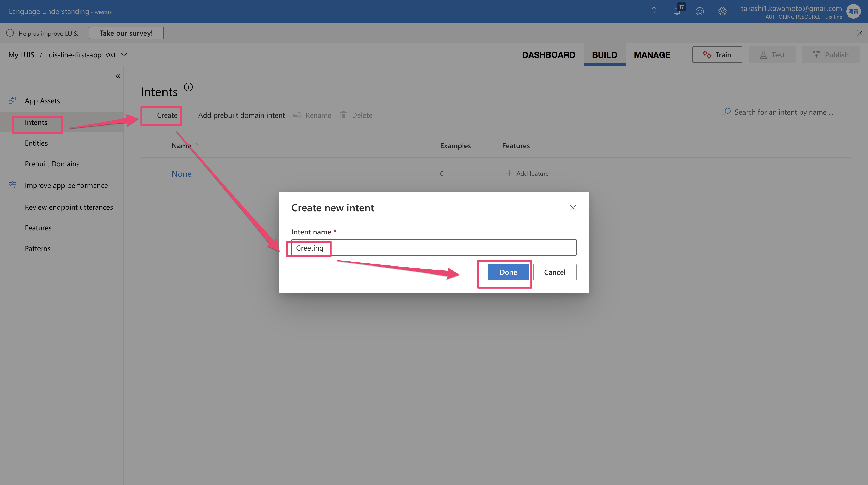Close the Create new intent dialog
The image size is (868, 485).
tap(572, 208)
